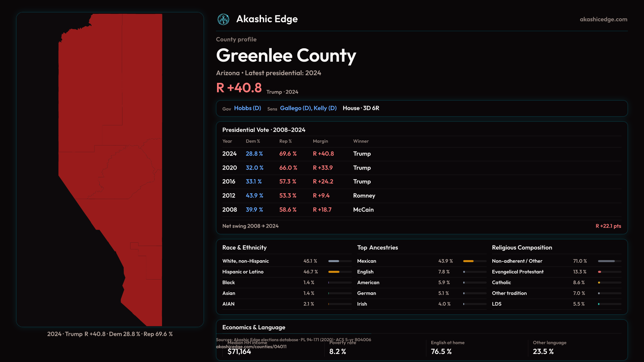Screen dimensions: 644x362
Task: Click the akashicedge.com/counties/04011 source link
Action: click(x=251, y=347)
